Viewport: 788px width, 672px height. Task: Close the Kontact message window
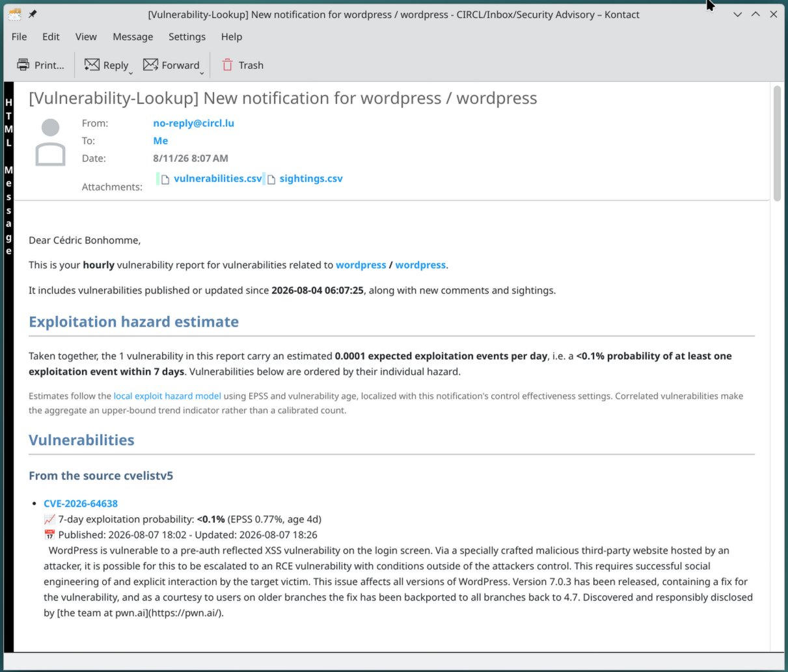pos(774,14)
